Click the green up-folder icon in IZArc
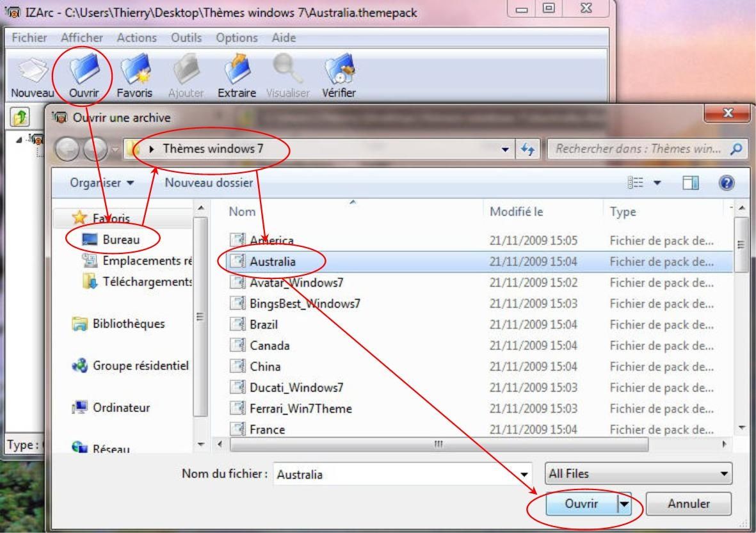Image resolution: width=756 pixels, height=533 pixels. click(x=20, y=116)
